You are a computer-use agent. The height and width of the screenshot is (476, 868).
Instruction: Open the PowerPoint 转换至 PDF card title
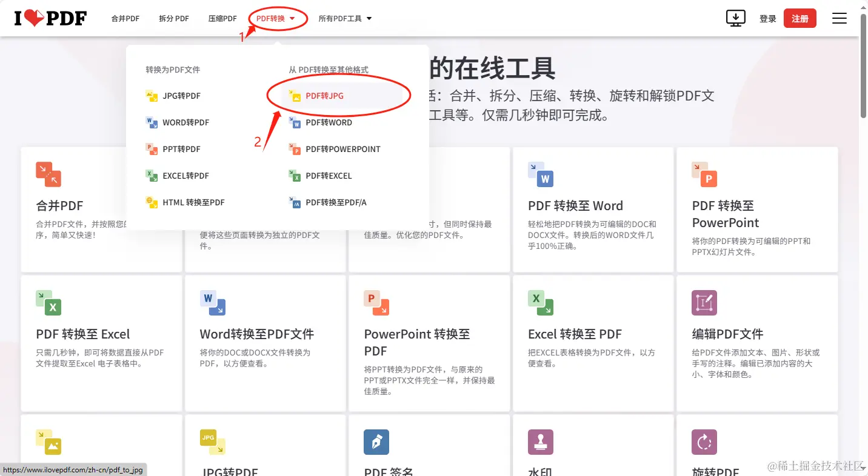coord(417,343)
